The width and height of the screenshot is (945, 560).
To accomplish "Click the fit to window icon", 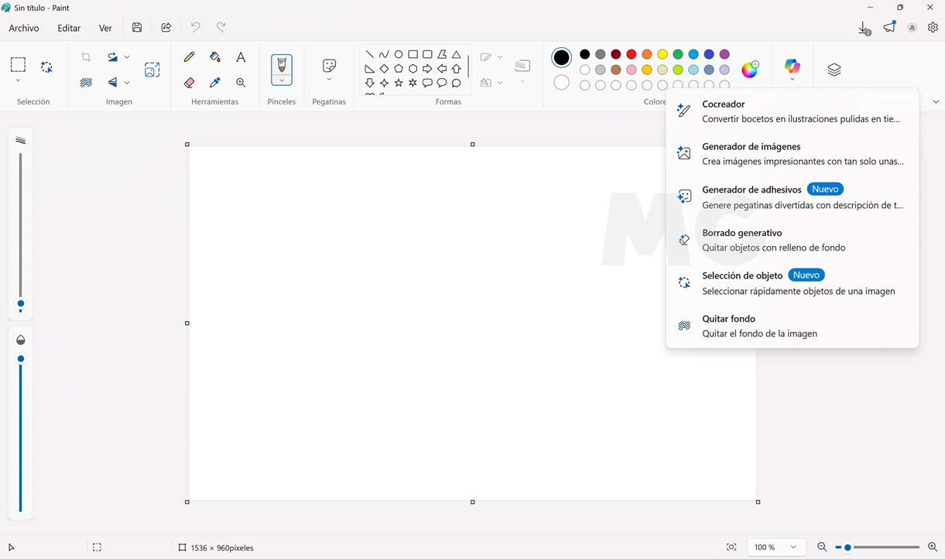I will tap(731, 548).
